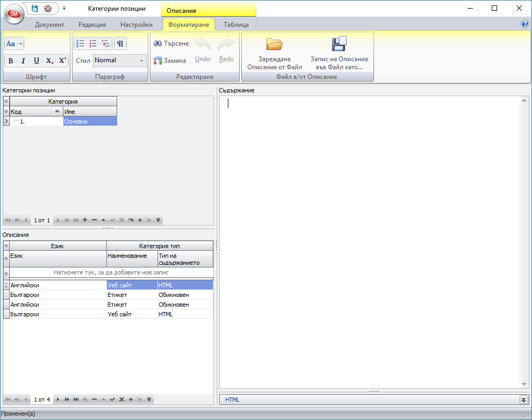The image size is (532, 420).
Task: Toggle subscript formatting
Action: 49,61
